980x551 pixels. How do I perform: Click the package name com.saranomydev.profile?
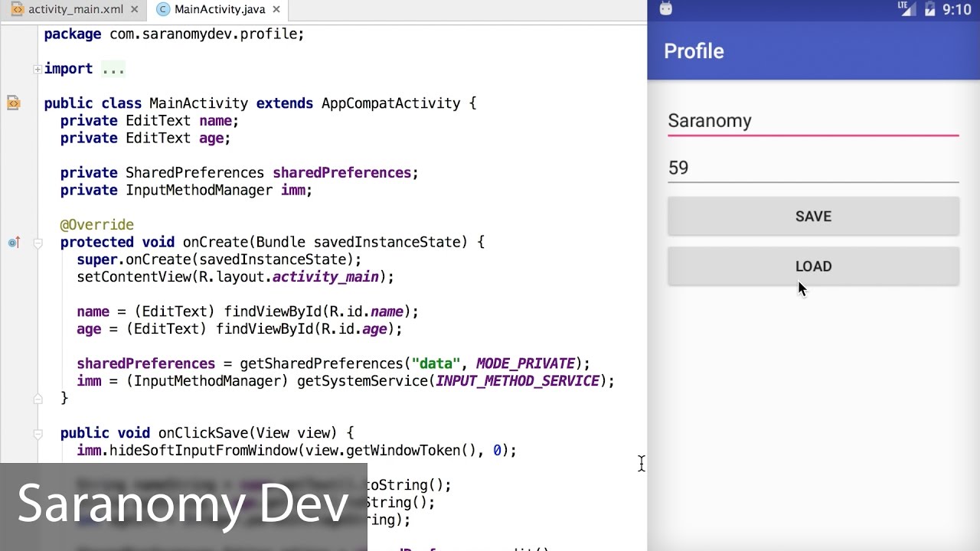(x=203, y=34)
